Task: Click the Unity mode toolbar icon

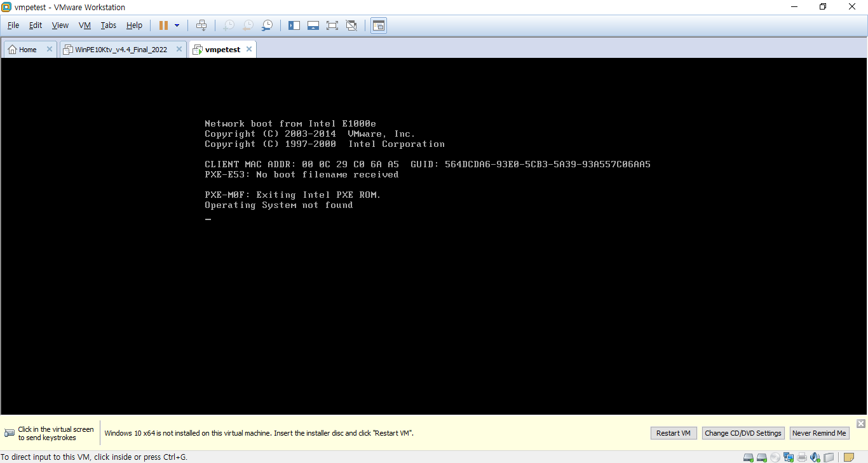Action: (x=351, y=25)
